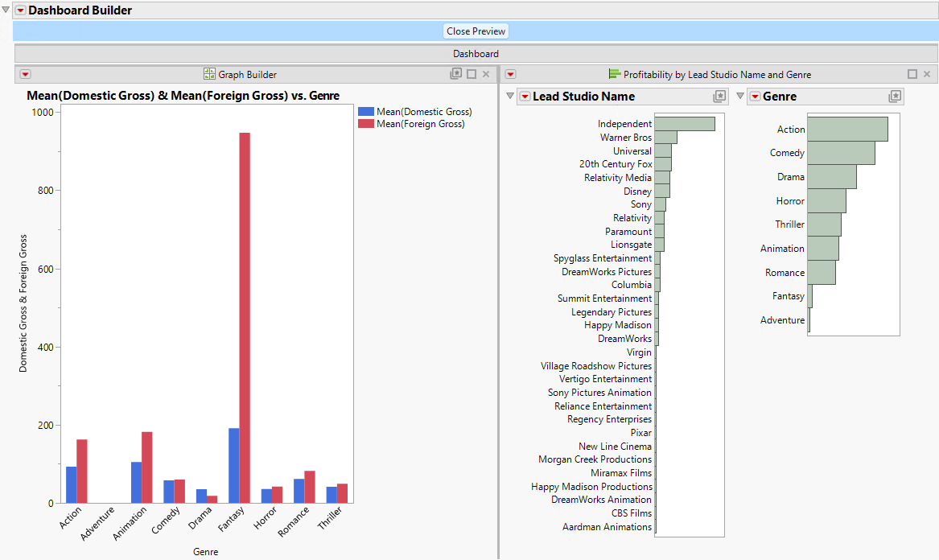939x560 pixels.
Task: Open the red triangle menu on Graph Builder
Action: tap(25, 73)
